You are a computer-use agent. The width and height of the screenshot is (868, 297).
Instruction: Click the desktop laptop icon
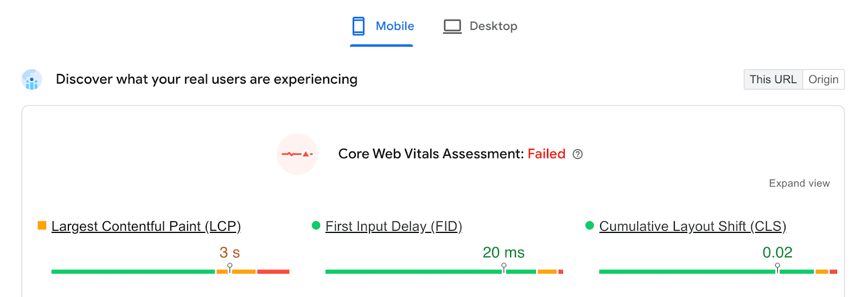point(452,26)
